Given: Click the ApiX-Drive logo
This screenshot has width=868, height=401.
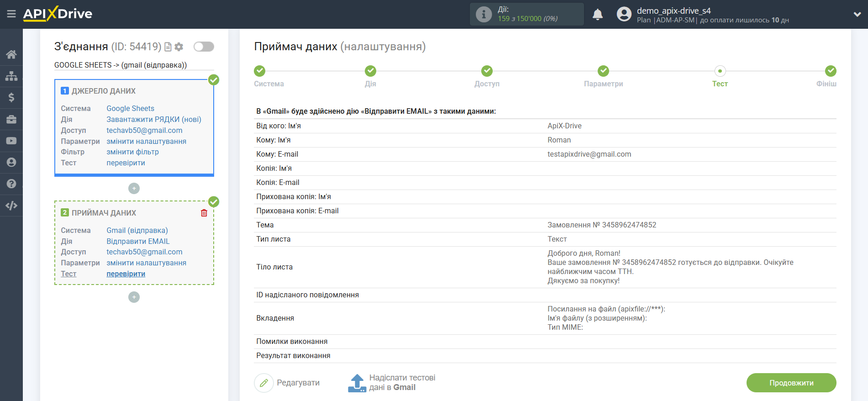Looking at the screenshot, I should coord(58,14).
